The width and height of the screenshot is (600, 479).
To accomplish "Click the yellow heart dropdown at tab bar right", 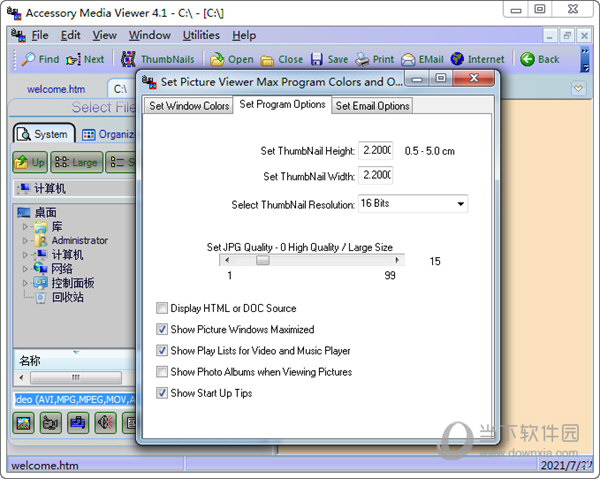I will coord(578,88).
